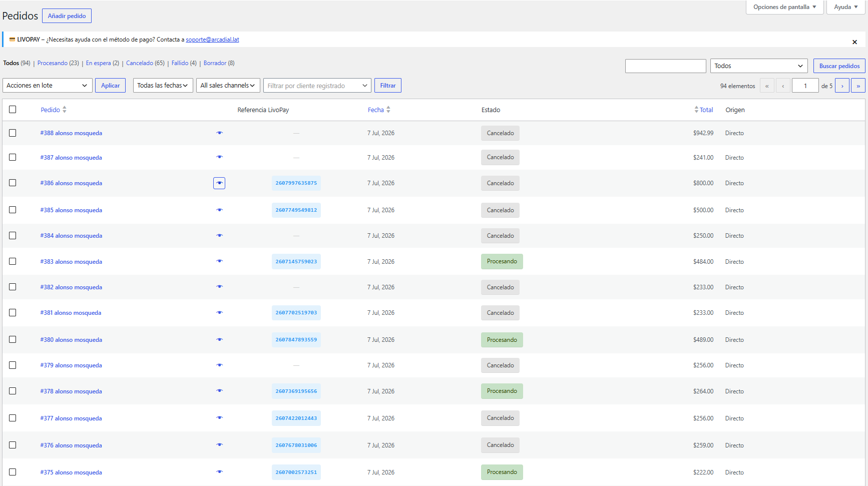Click the Añadir pedido button
This screenshot has width=868, height=486.
pos(67,16)
